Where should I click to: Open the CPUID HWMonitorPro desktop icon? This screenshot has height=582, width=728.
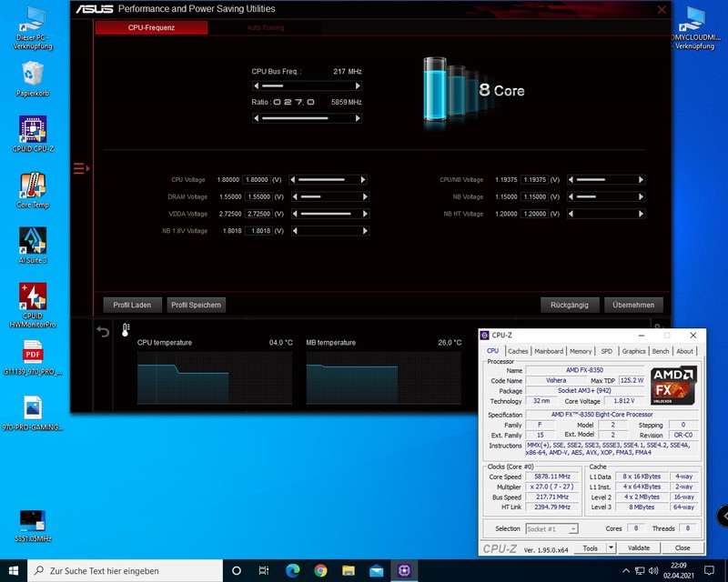tap(33, 299)
